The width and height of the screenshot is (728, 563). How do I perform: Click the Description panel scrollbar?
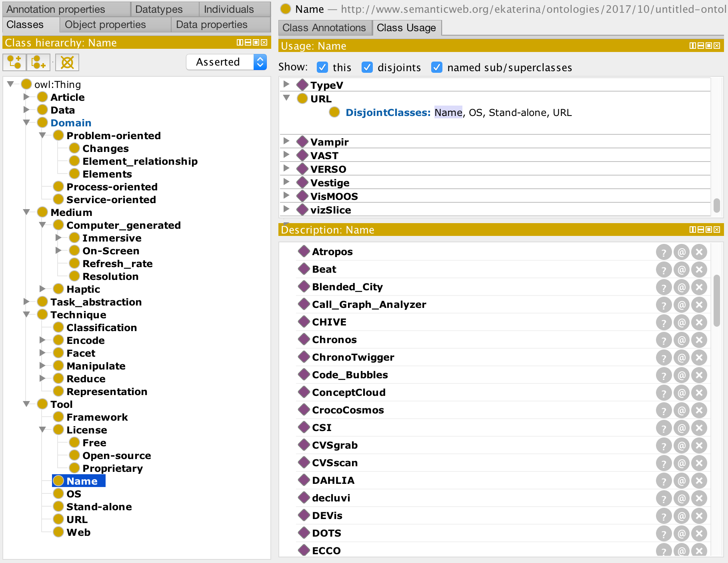coord(716,300)
